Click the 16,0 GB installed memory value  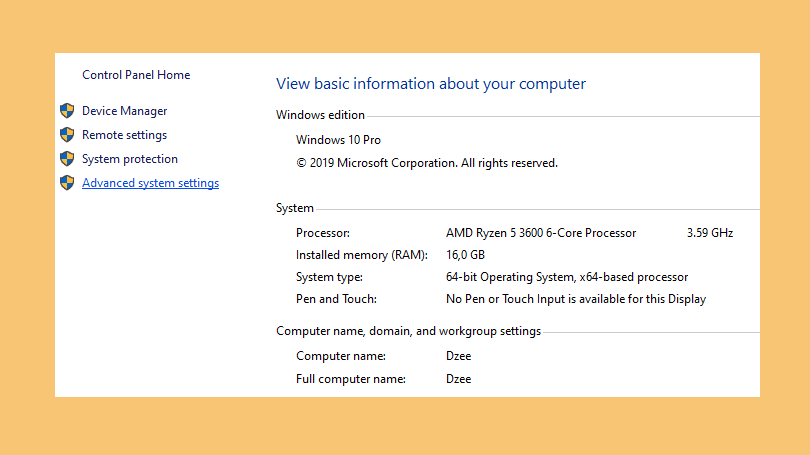pyautogui.click(x=465, y=255)
